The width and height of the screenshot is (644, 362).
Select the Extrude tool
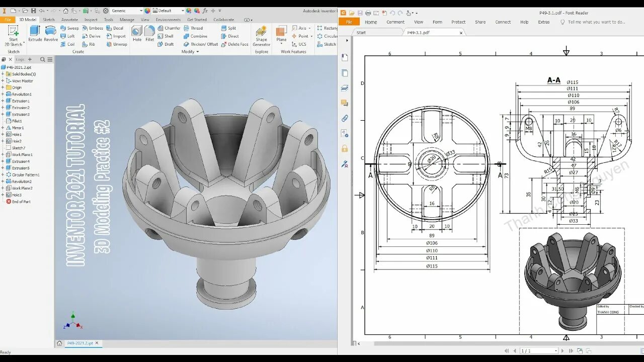coord(35,33)
